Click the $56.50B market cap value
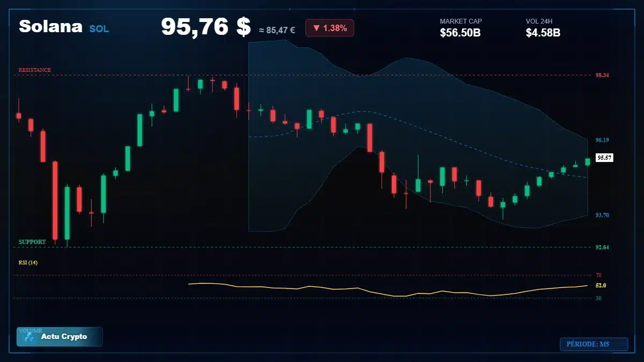 460,33
